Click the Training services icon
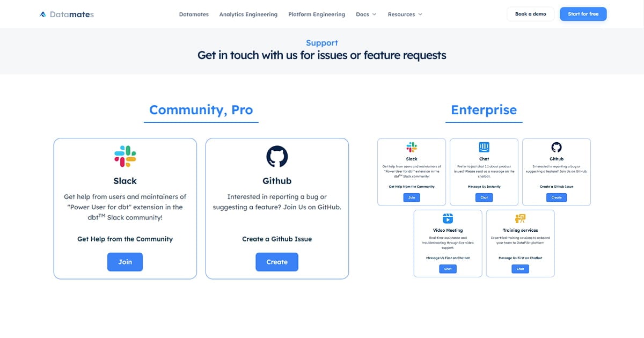Image resolution: width=644 pixels, height=338 pixels. point(520,218)
